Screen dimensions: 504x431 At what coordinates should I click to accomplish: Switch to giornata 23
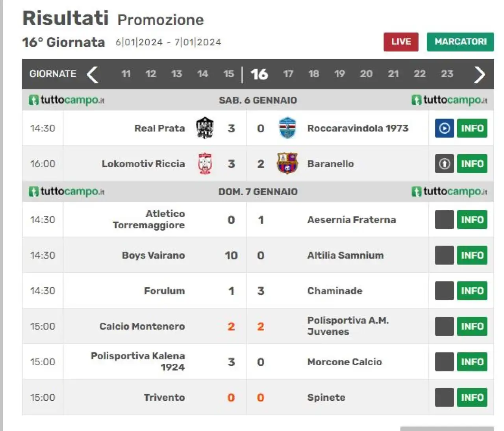coord(447,74)
